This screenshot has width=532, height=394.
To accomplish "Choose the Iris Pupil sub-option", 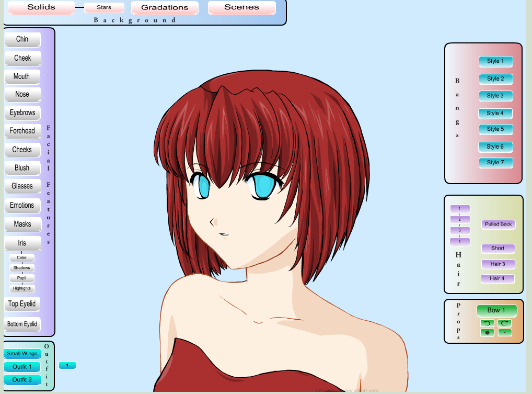I will pos(22,278).
